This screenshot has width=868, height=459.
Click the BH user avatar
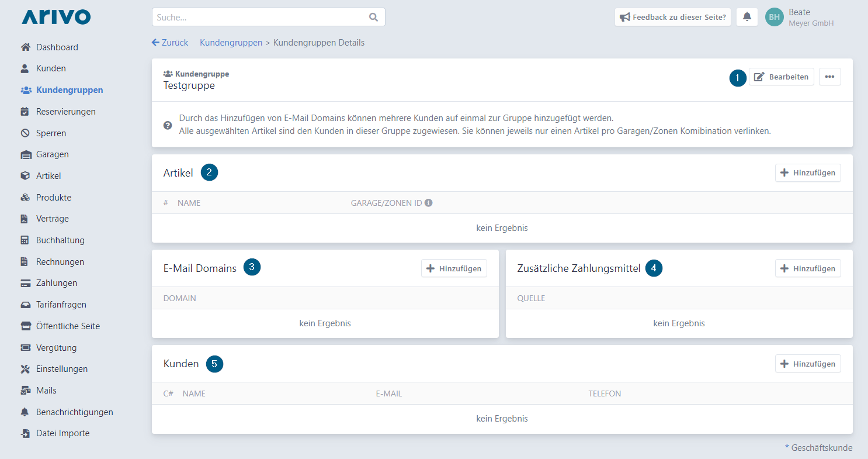point(774,17)
